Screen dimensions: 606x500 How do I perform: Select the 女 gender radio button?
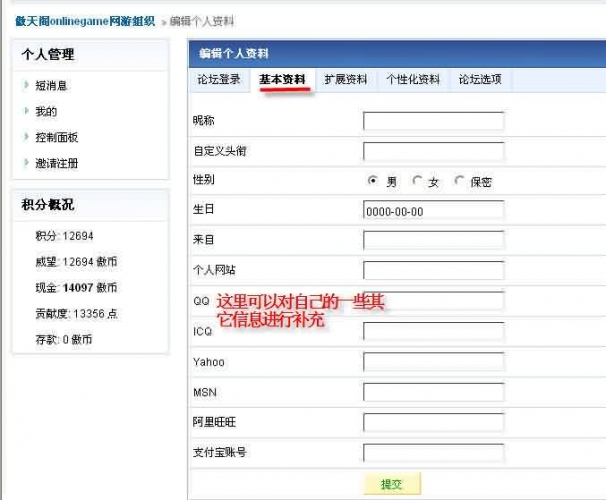[x=417, y=181]
